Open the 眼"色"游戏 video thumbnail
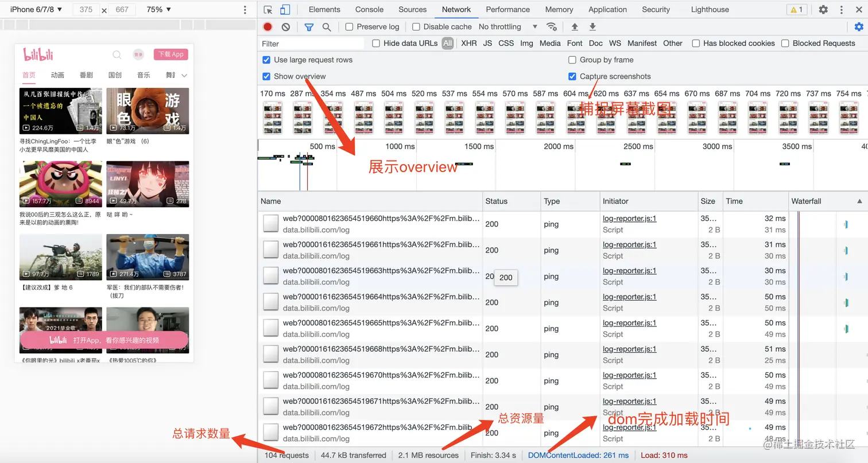Image resolution: width=868 pixels, height=463 pixels. [x=148, y=111]
